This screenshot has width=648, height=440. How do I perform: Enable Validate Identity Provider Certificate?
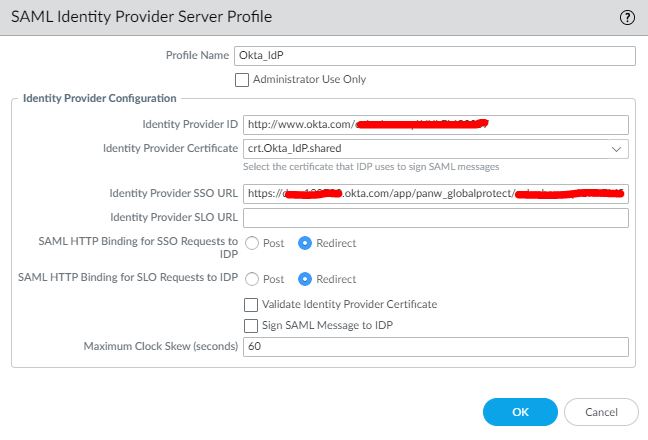click(x=251, y=304)
